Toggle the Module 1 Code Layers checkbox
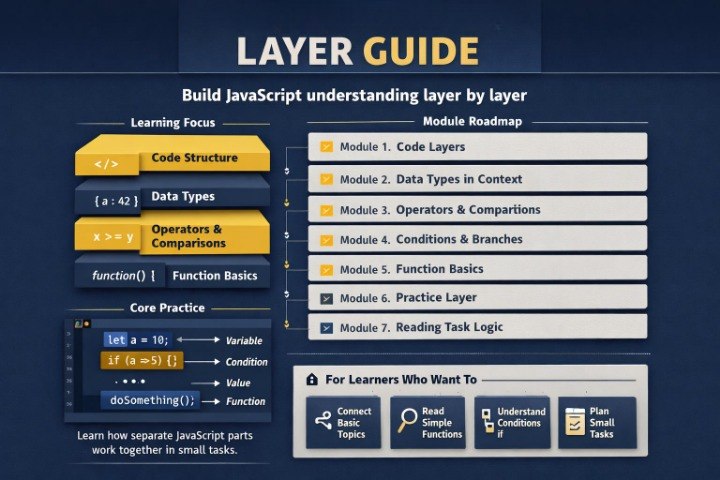Screen dimensions: 720x480 coord(326,147)
